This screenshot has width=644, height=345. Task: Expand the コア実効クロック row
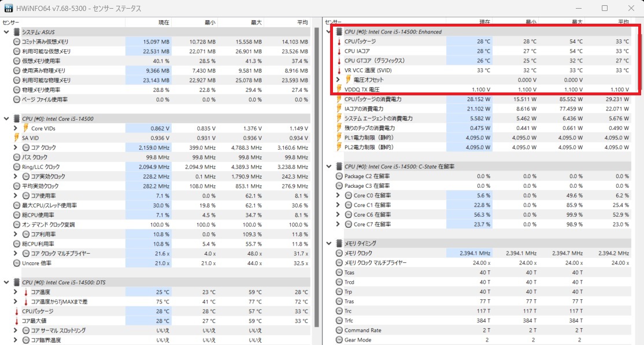[x=15, y=176]
